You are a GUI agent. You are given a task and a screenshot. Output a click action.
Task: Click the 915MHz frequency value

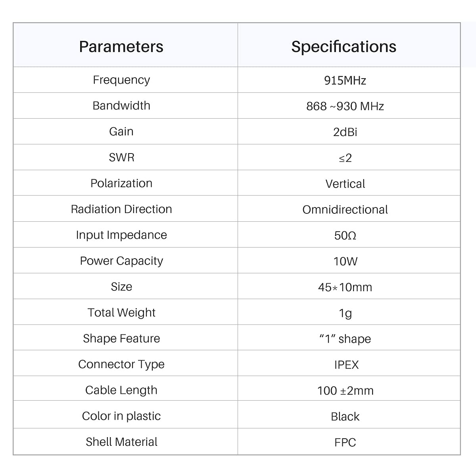(x=345, y=81)
